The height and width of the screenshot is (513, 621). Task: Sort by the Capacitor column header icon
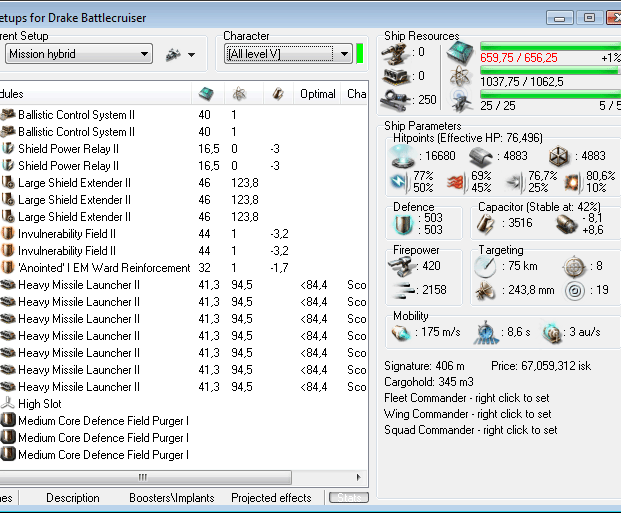click(278, 94)
